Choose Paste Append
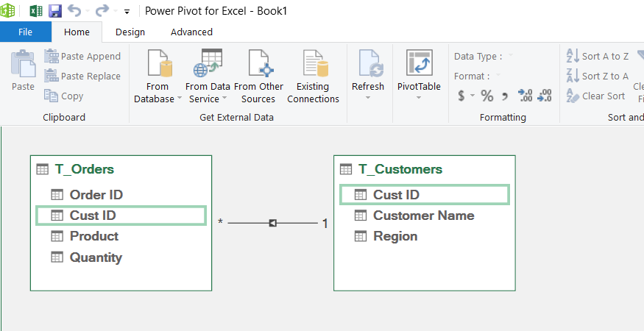This screenshot has width=644, height=331. point(82,56)
